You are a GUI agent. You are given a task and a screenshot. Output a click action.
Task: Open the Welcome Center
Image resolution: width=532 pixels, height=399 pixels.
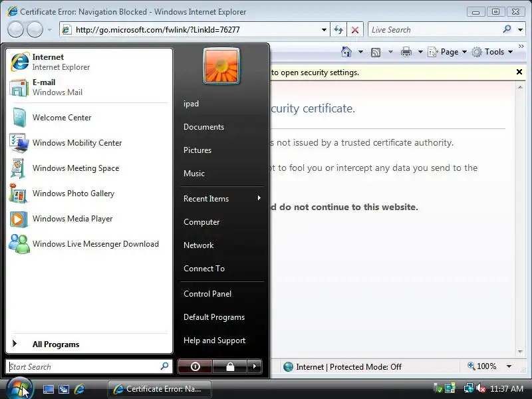[x=89, y=118]
